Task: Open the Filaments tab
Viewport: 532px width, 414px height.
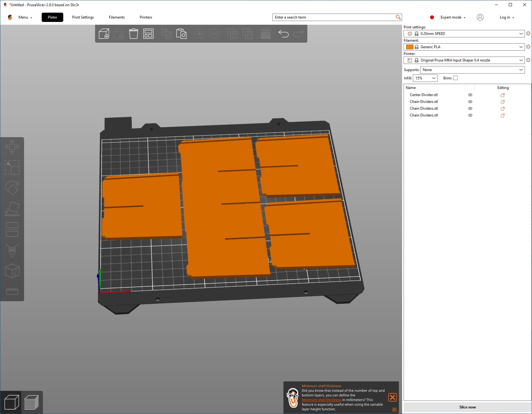Action: pos(117,17)
